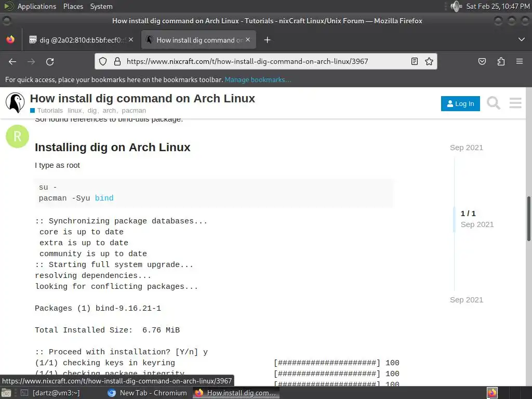
Task: Select the 'How install dig command' tab
Action: 198,40
